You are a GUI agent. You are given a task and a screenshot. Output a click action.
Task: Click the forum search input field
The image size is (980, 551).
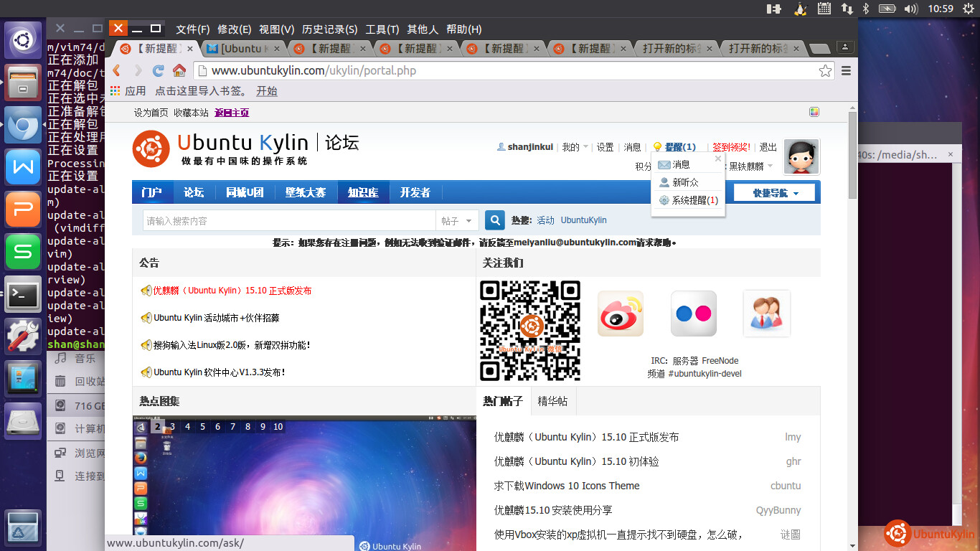pos(288,221)
